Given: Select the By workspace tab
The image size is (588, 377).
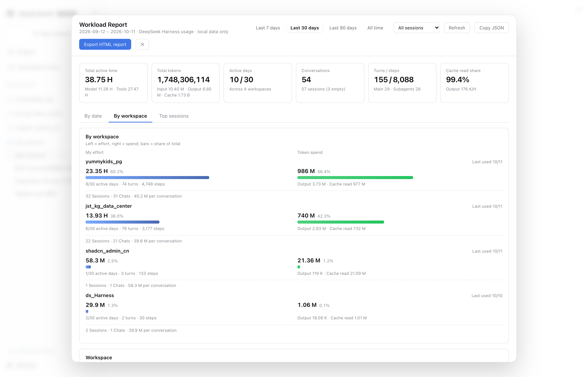Looking at the screenshot, I should click(130, 116).
